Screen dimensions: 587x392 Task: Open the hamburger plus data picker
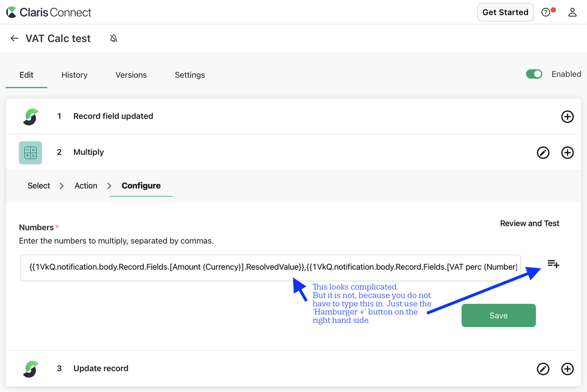coord(554,264)
